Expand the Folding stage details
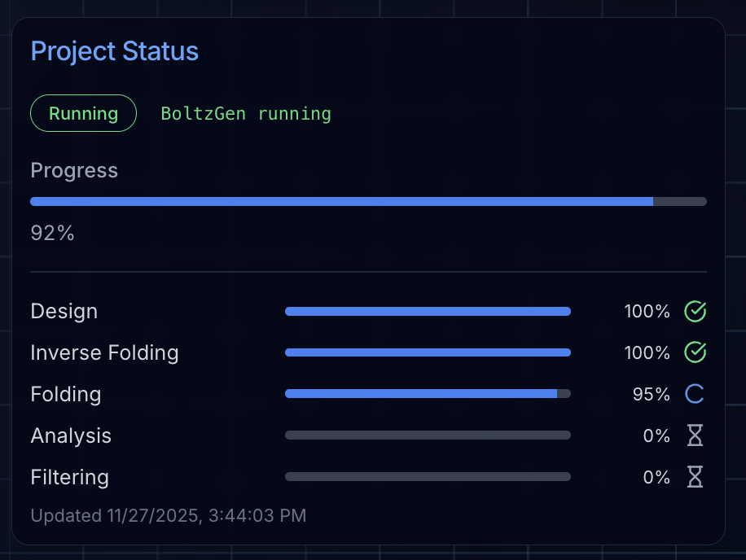The height and width of the screenshot is (560, 746). pyautogui.click(x=66, y=394)
